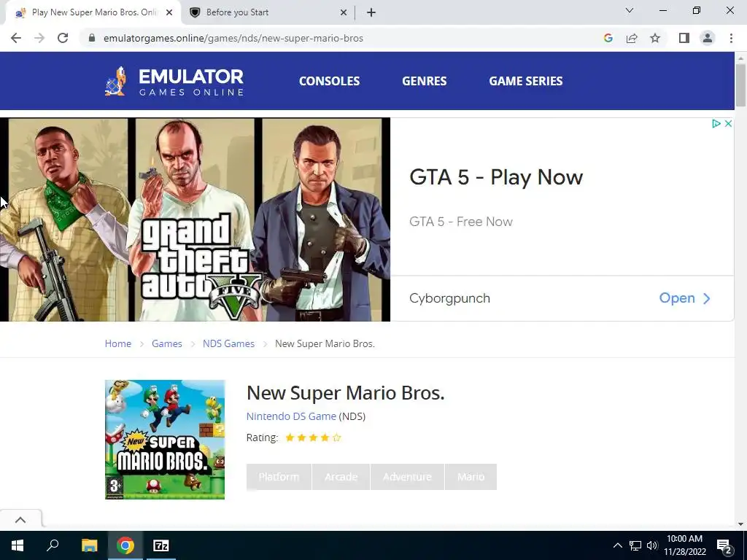Open the Chrome three-dot menu

tap(731, 38)
